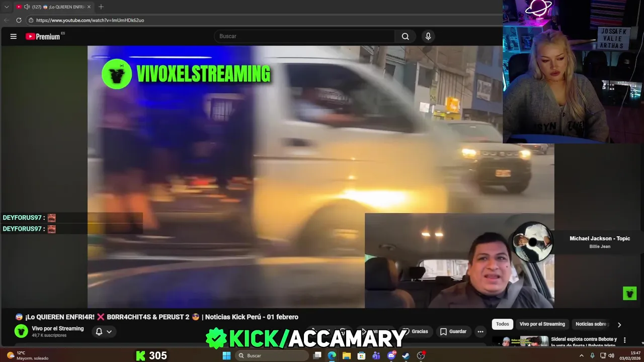Open the Windows Start menu
Screen dimensions: 644x362
(x=226, y=355)
